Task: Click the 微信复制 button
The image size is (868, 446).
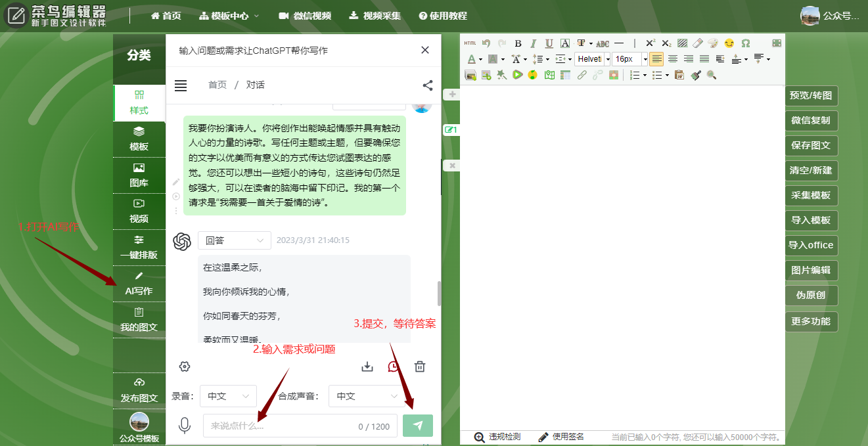Action: pos(811,120)
